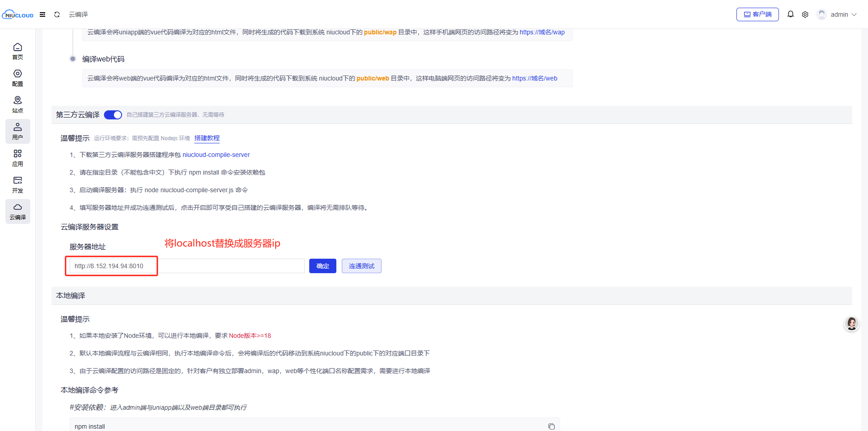
Task: Expand the admin user dropdown
Action: coord(839,14)
